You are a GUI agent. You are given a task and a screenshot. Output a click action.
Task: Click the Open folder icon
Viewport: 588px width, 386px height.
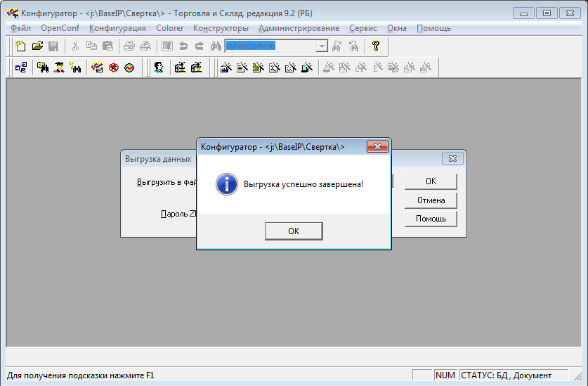click(37, 46)
